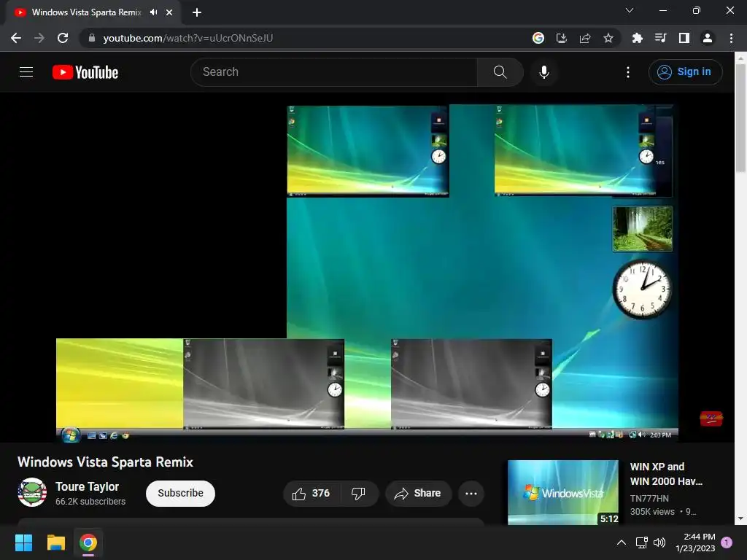The height and width of the screenshot is (560, 747).
Task: Show hidden system tray icons
Action: (622, 542)
